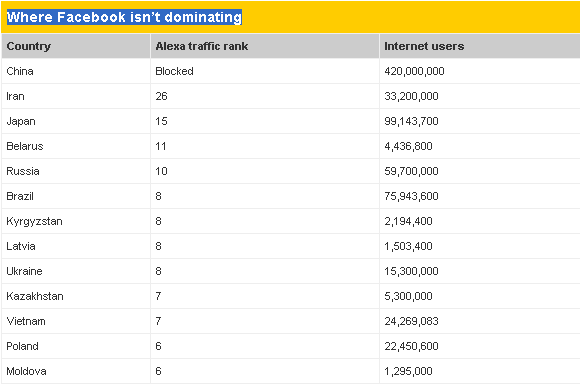Click Moldova's rank value '6'

[x=158, y=371]
